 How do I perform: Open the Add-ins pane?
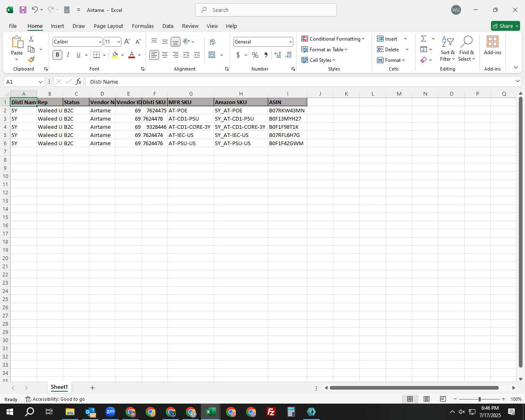pyautogui.click(x=493, y=46)
